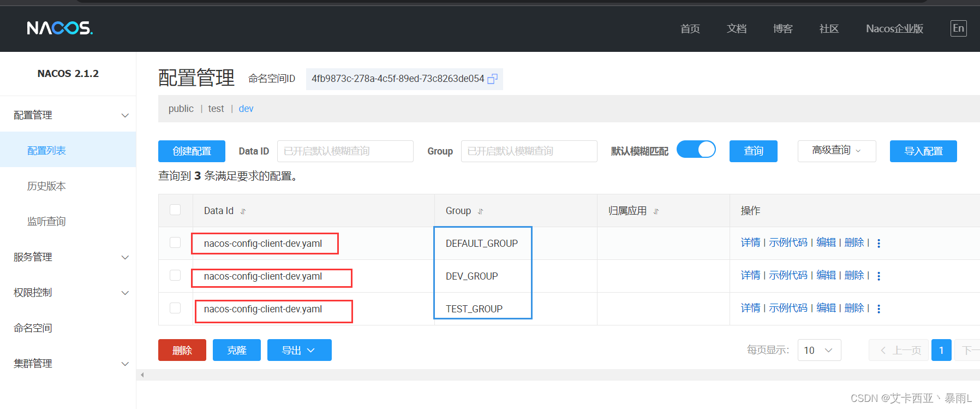Click Data Id in the DEV_GROUP row
This screenshot has width=980, height=409.
(263, 276)
